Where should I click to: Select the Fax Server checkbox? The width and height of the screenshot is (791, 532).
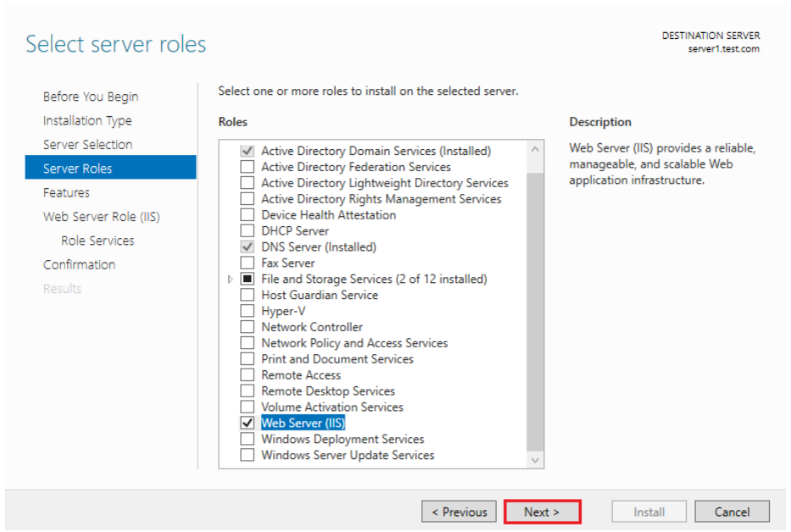[x=247, y=263]
